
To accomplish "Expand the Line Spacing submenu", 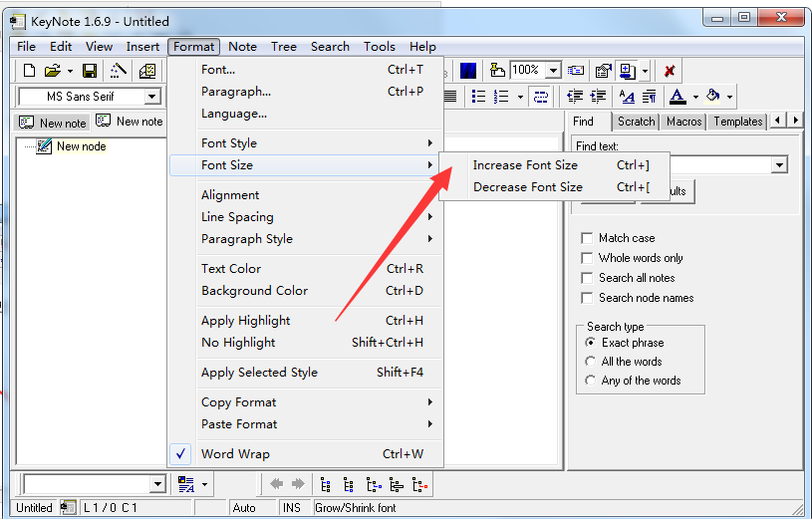I will click(306, 217).
